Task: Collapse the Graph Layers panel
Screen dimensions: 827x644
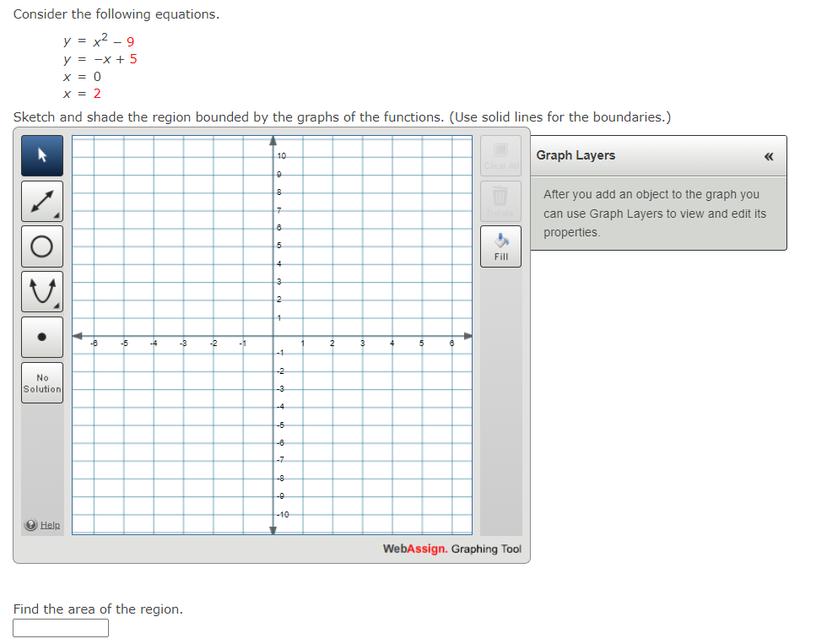Action: point(768,155)
